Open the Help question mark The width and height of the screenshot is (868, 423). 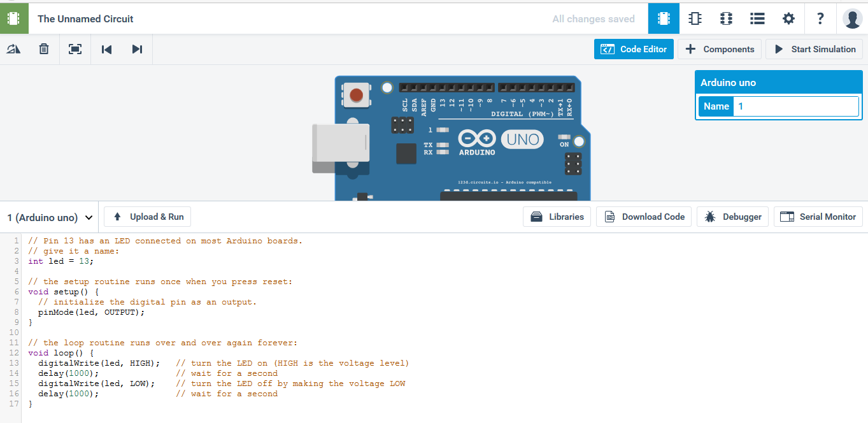pyautogui.click(x=820, y=18)
